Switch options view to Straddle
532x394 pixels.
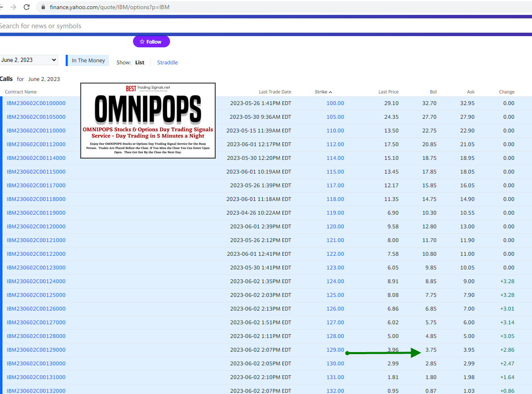[x=167, y=63]
